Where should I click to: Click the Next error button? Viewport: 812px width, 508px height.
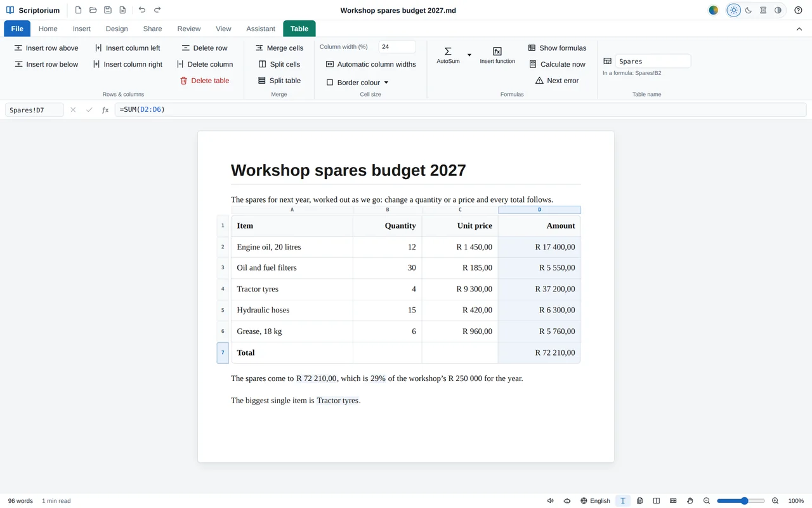click(557, 81)
